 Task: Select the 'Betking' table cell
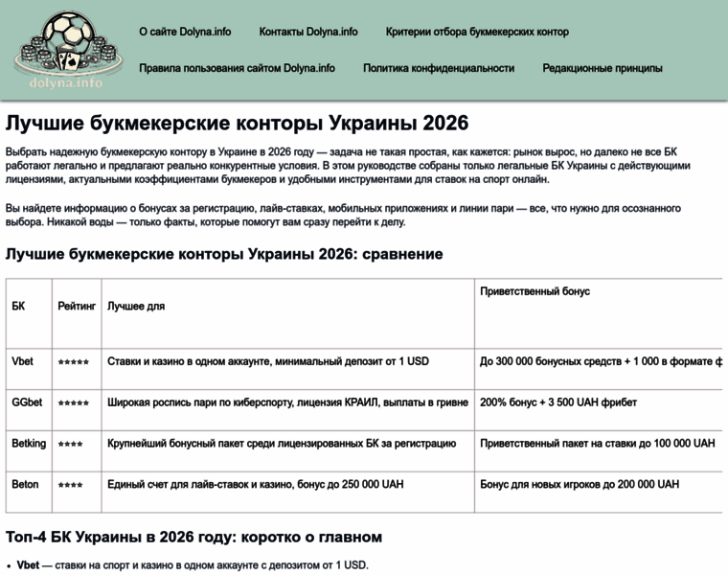[29, 450]
